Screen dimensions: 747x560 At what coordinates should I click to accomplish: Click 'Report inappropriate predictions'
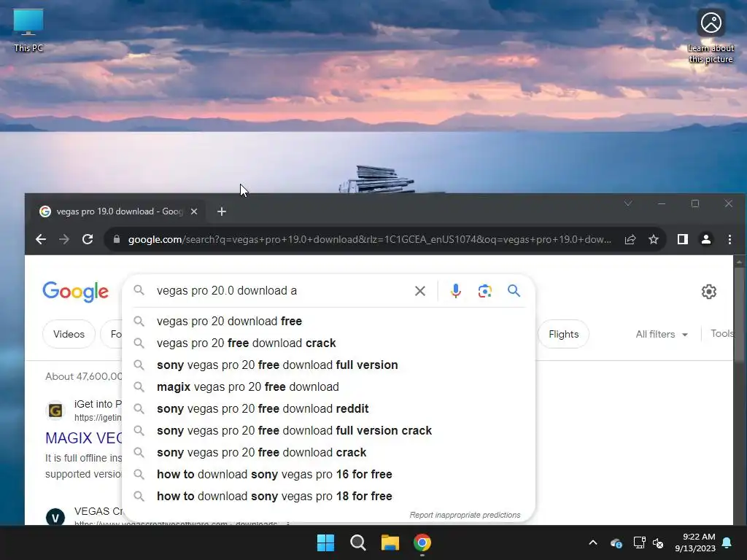(465, 515)
